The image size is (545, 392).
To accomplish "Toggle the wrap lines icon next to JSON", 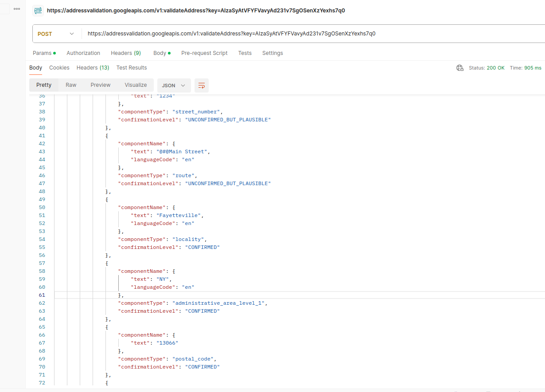I will [x=202, y=85].
